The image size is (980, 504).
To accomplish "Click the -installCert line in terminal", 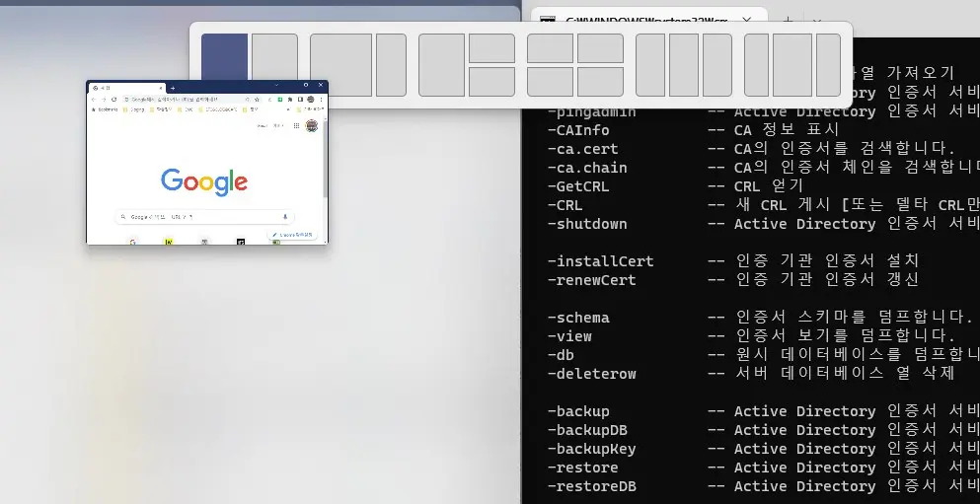I will pyautogui.click(x=733, y=261).
